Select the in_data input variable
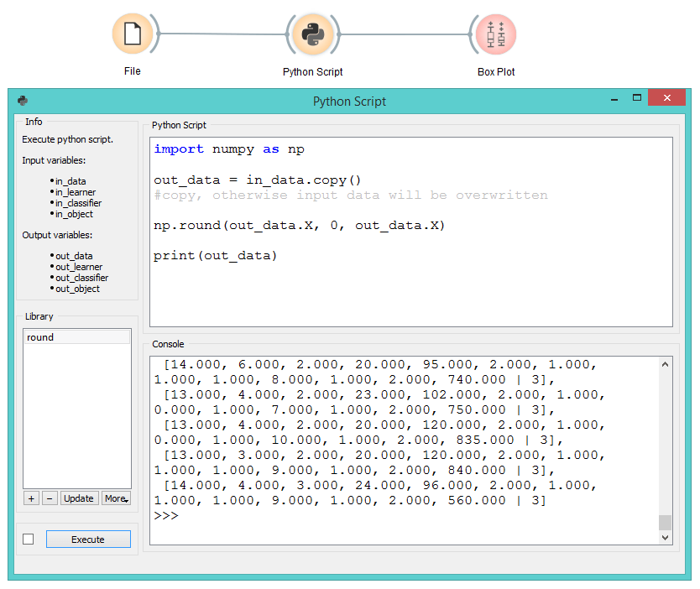 [70, 181]
